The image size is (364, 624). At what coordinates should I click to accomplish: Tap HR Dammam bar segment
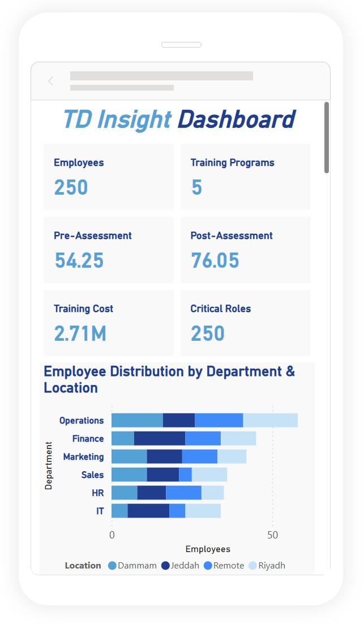pos(125,493)
